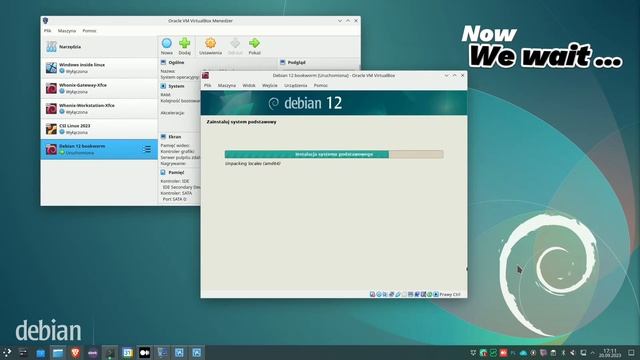Viewport: 640px width, 360px height.
Task: Open the blue store app in taskbar
Action: point(40,353)
